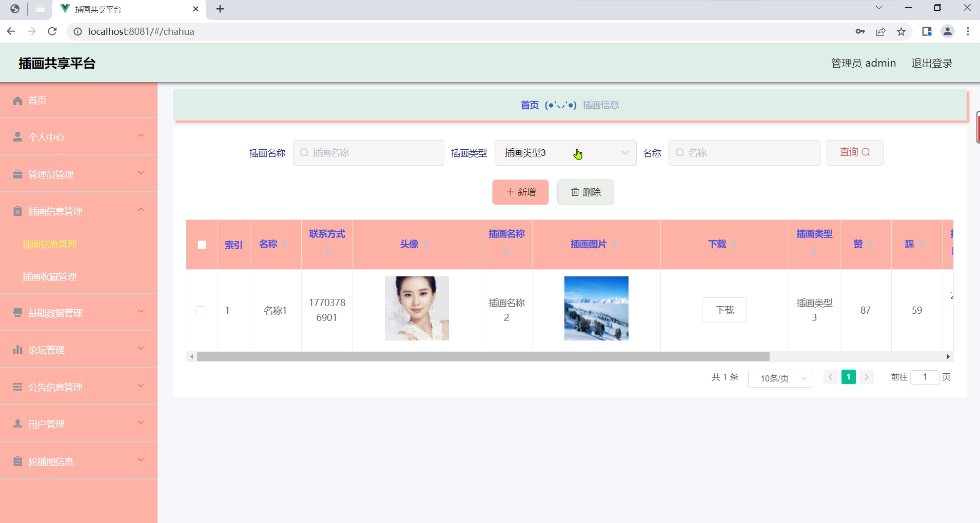Click the horizontal scrollbar thumb under table
980x523 pixels.
click(x=483, y=356)
